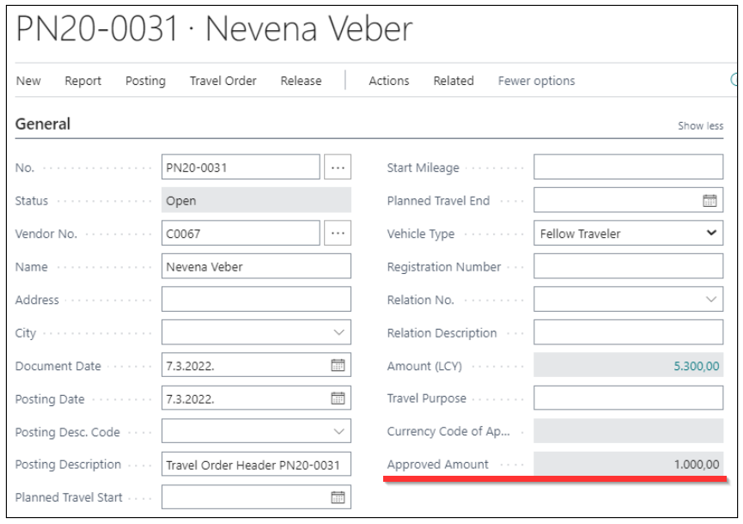Open calendar picker for Planned Travel End
Viewport: 743px width, 524px height.
coord(709,200)
